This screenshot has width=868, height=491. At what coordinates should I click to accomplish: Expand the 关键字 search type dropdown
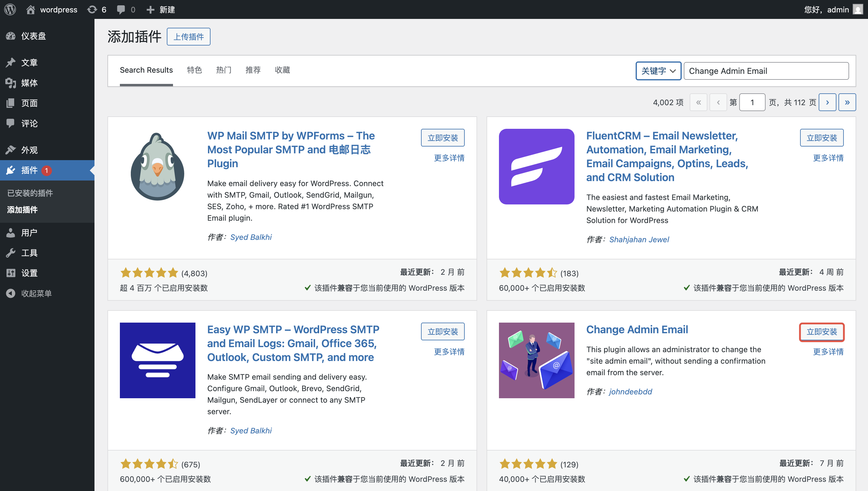(658, 71)
